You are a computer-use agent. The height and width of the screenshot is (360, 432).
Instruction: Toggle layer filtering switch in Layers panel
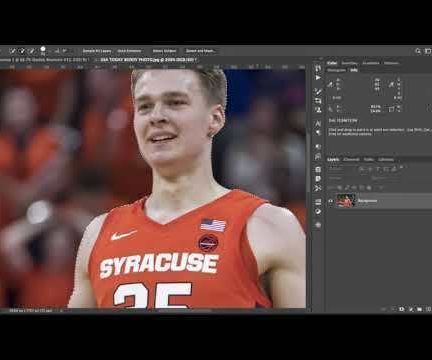pos(402,166)
